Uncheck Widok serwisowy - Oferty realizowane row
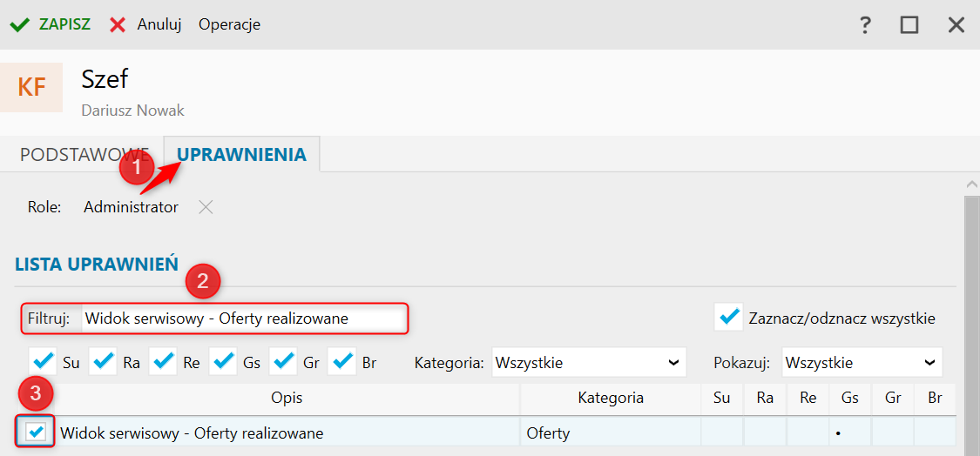Screen dimensions: 980x456 (x=36, y=431)
